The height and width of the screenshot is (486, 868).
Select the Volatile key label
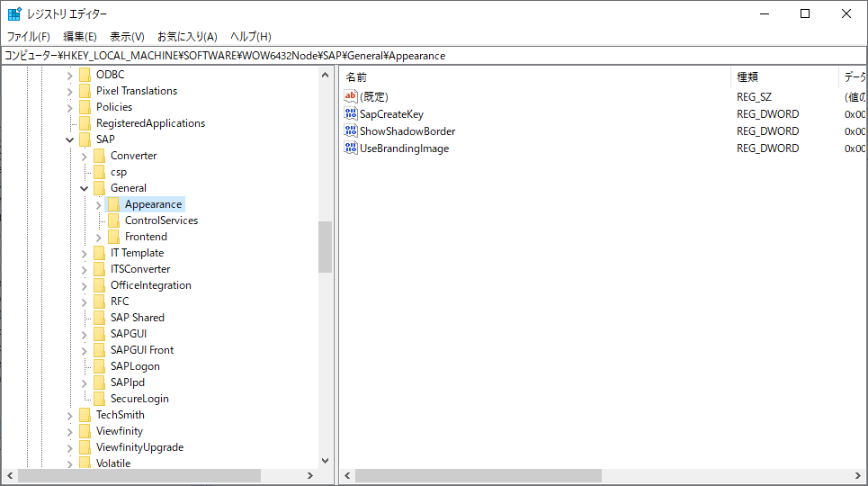click(113, 463)
